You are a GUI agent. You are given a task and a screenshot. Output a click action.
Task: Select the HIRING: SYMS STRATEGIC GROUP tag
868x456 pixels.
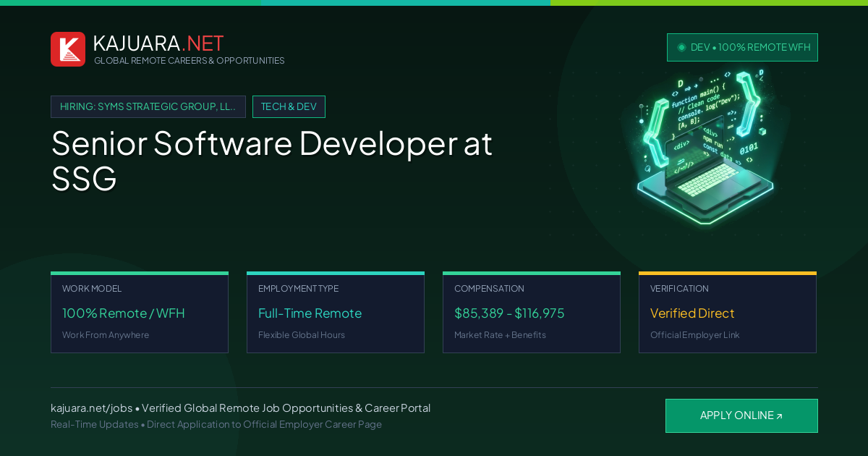pyautogui.click(x=148, y=106)
